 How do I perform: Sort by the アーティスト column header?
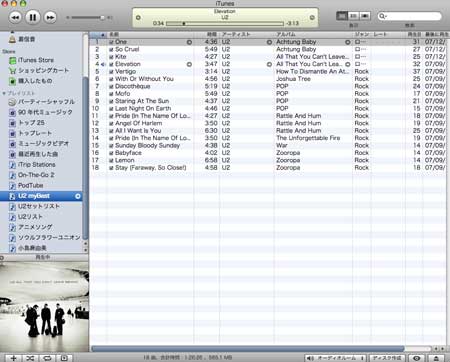246,35
